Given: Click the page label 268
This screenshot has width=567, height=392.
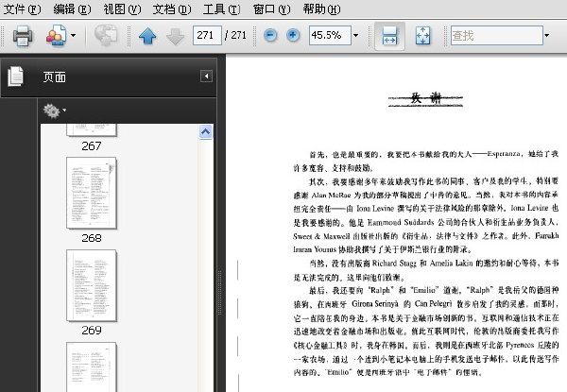Looking at the screenshot, I should [x=92, y=238].
